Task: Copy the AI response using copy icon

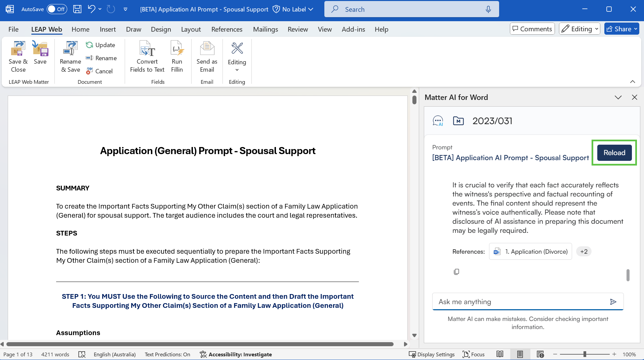Action: tap(456, 272)
